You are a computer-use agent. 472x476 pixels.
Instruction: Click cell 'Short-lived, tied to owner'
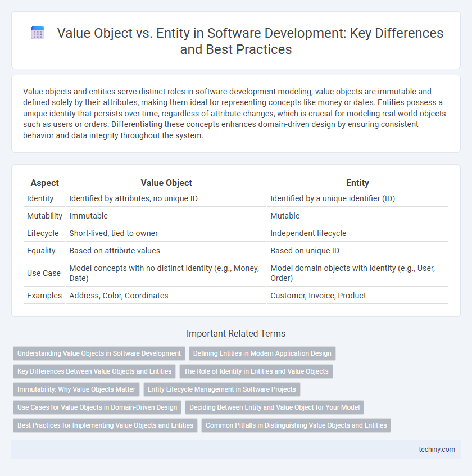click(166, 233)
